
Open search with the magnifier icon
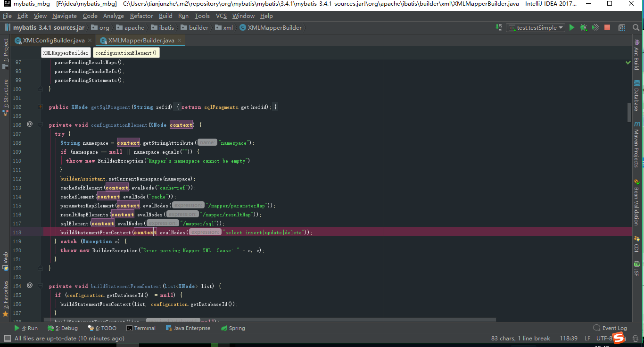tap(636, 27)
